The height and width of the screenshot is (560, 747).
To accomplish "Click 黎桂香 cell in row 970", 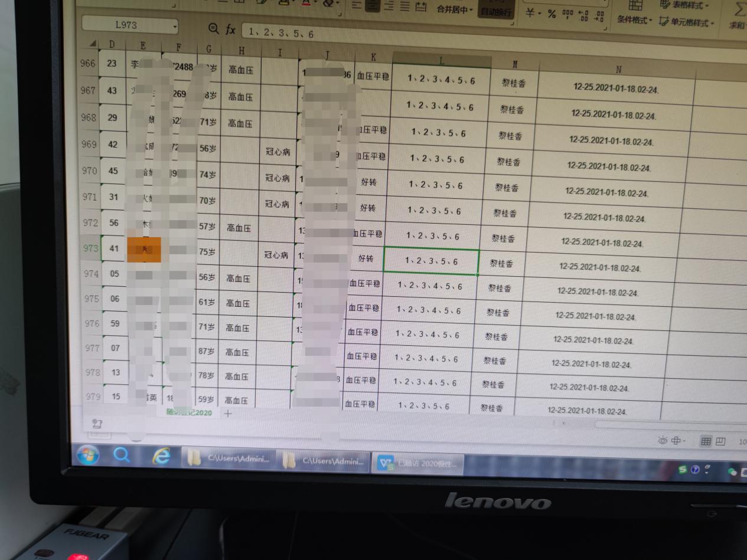I will point(506,188).
